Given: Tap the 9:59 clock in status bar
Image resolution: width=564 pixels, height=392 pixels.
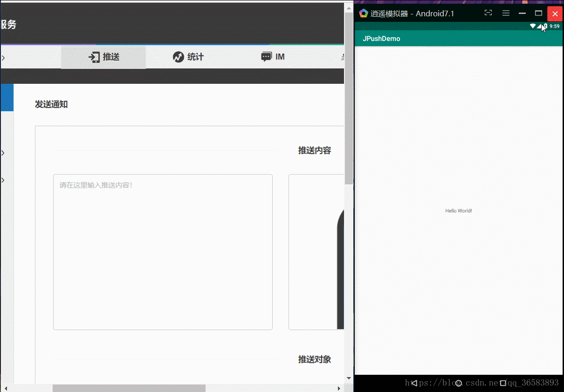Looking at the screenshot, I should click(x=554, y=26).
